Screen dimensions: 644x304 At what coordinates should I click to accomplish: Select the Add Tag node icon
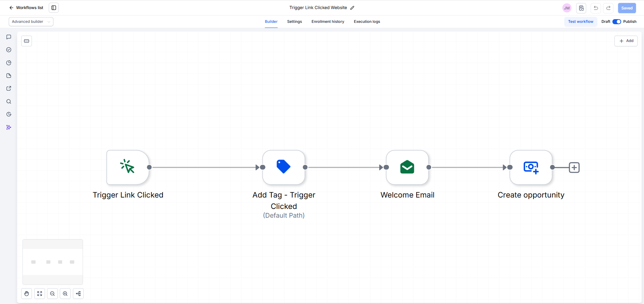tap(284, 167)
